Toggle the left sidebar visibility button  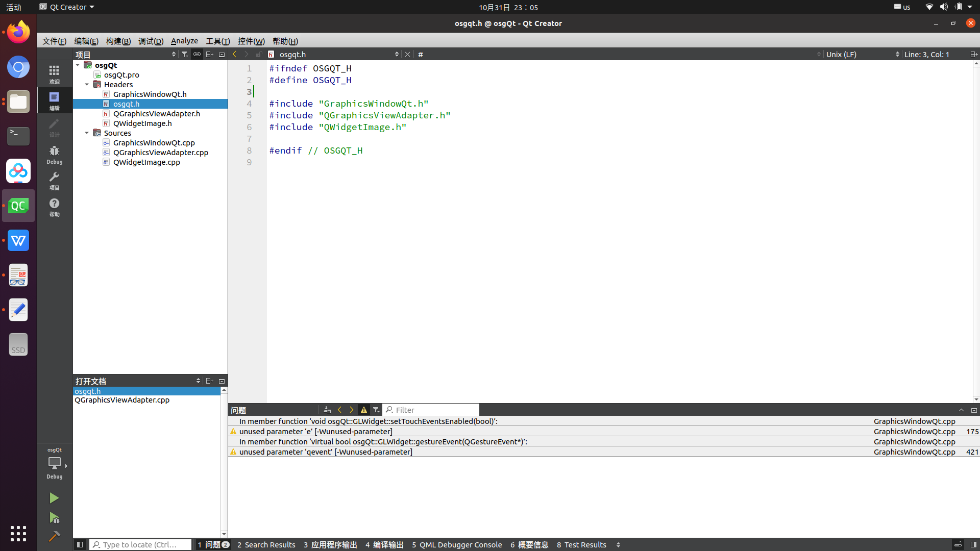pos(80,544)
